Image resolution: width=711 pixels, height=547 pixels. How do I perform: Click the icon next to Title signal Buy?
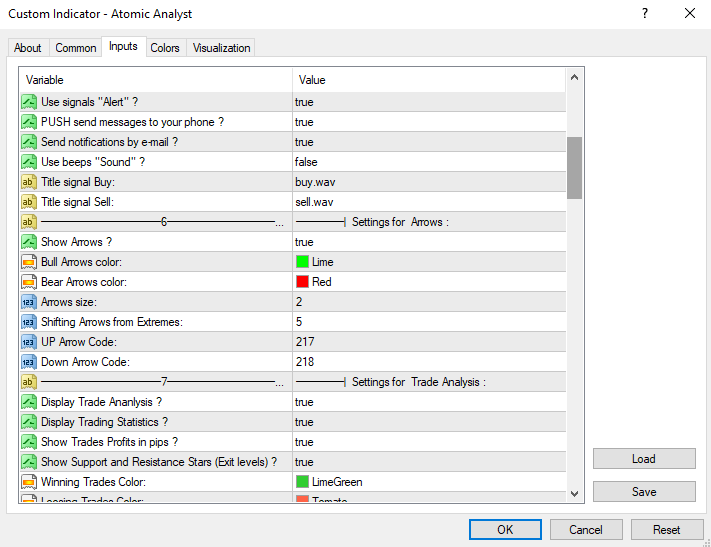click(29, 182)
